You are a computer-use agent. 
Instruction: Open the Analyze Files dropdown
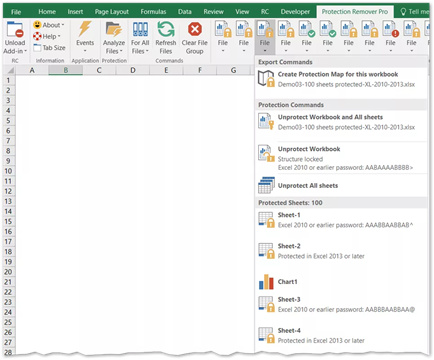(114, 37)
